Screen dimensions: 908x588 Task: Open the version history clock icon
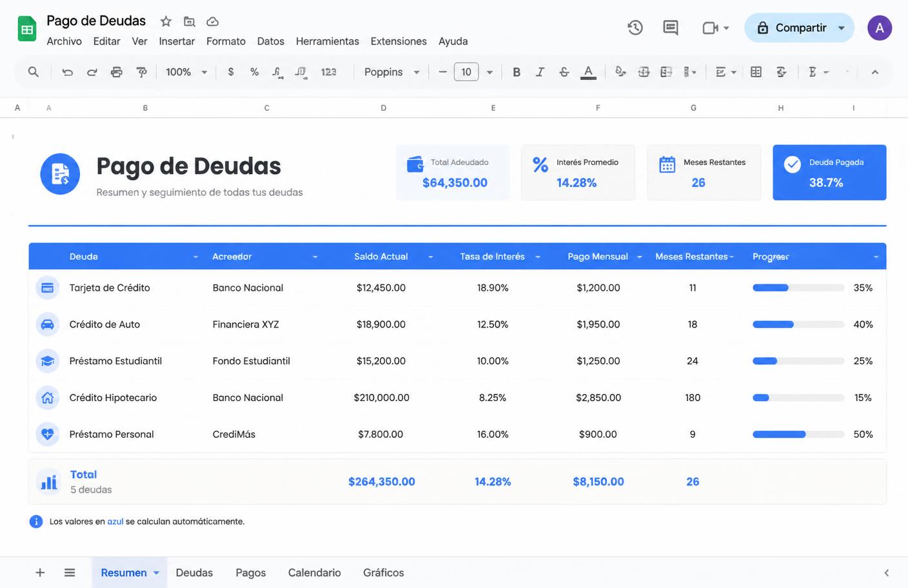(x=635, y=28)
